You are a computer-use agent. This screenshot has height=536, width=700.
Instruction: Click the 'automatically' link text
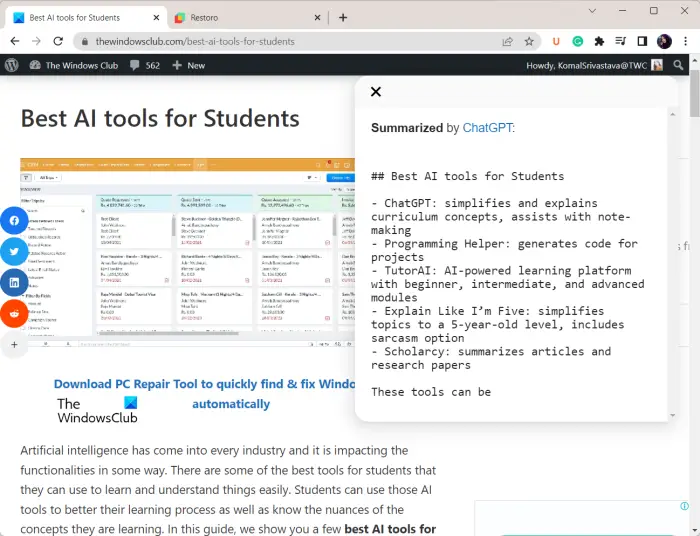(x=231, y=404)
